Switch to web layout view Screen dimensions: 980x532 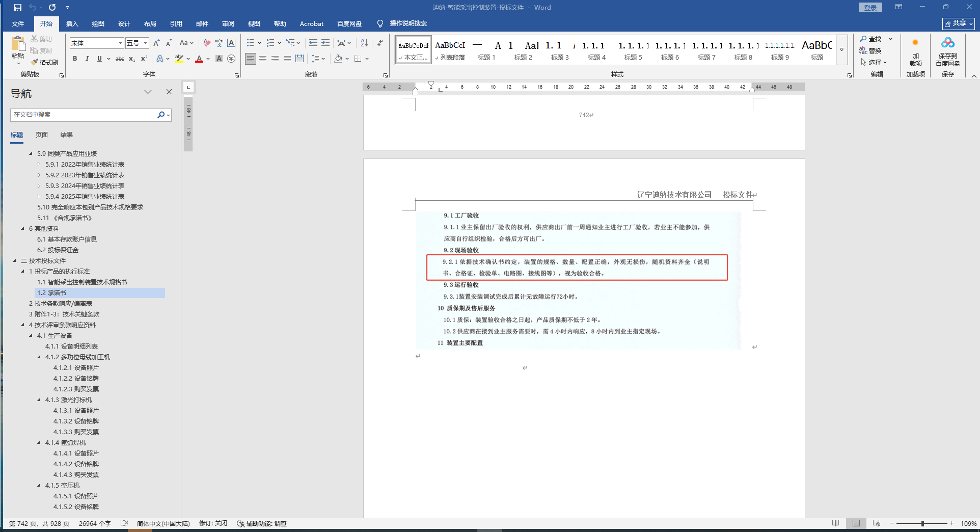tap(876, 523)
